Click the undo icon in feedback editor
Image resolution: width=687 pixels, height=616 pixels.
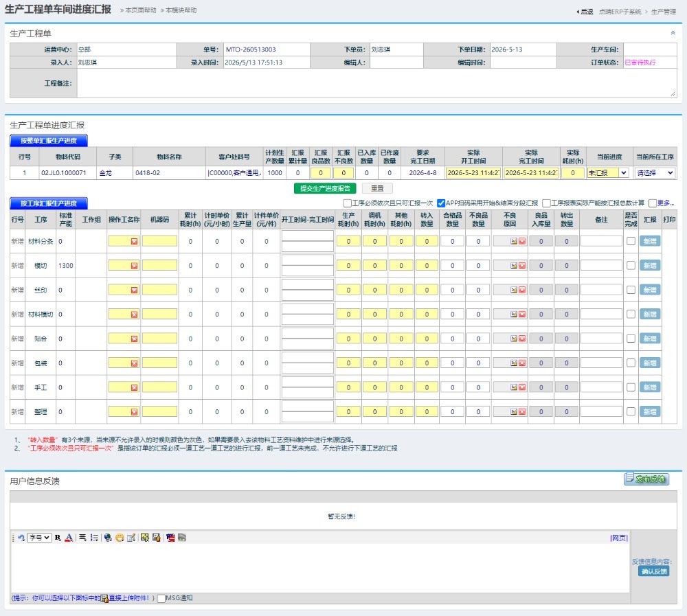(21, 538)
